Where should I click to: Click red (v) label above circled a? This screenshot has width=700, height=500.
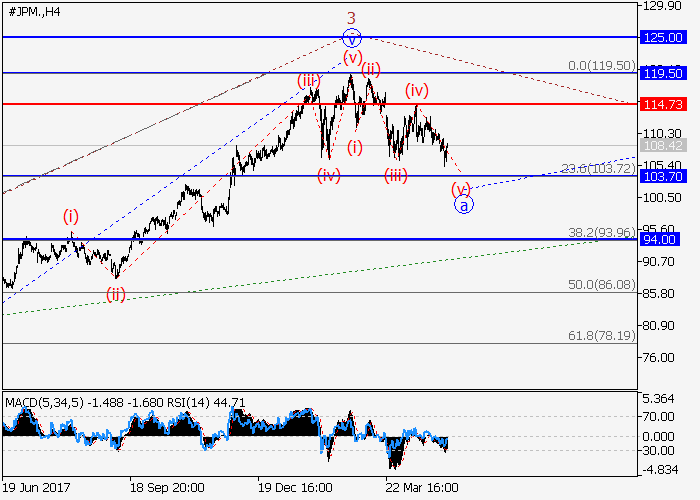point(460,187)
